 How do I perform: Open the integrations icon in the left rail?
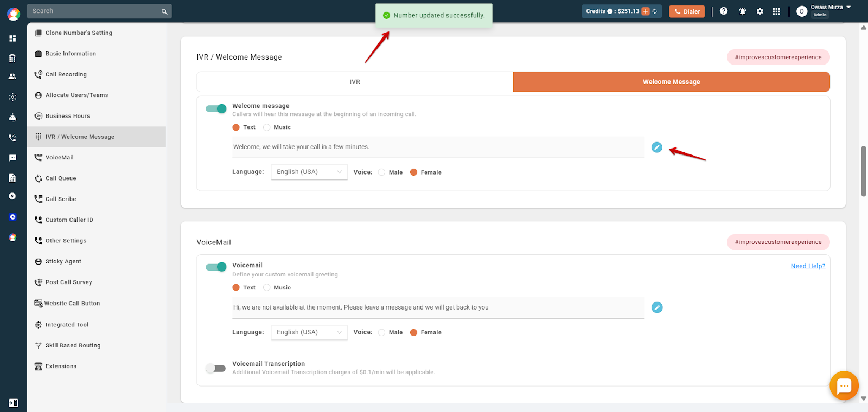(12, 97)
